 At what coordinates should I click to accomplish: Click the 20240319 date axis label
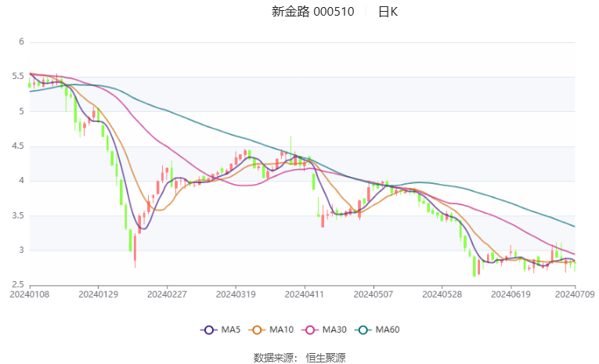(x=236, y=294)
